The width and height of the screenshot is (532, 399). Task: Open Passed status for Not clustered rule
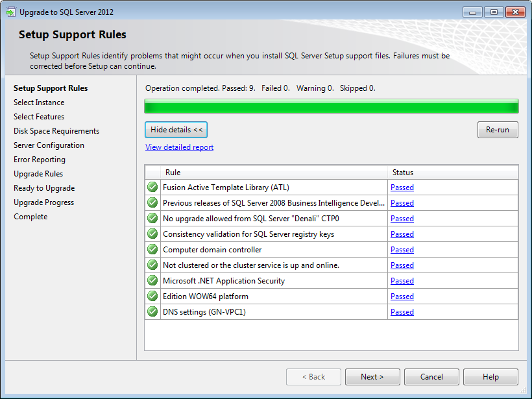point(402,265)
